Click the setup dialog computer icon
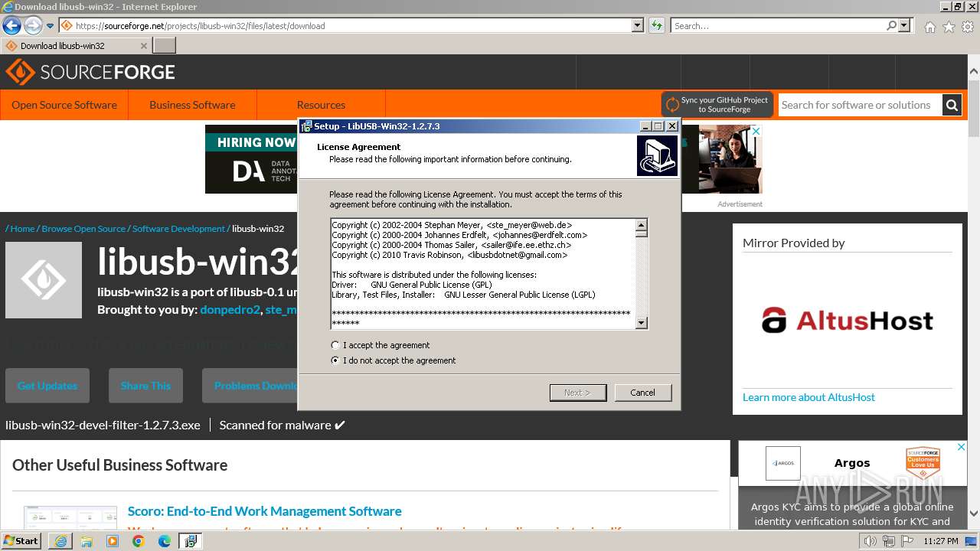This screenshot has height=551, width=980. tap(657, 155)
